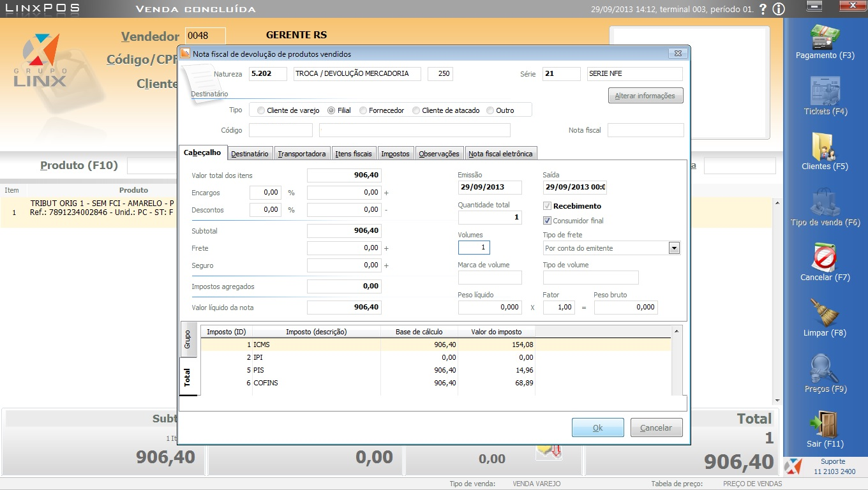868x490 pixels.
Task: Toggle the Consumidor final checkbox
Action: [x=547, y=221]
